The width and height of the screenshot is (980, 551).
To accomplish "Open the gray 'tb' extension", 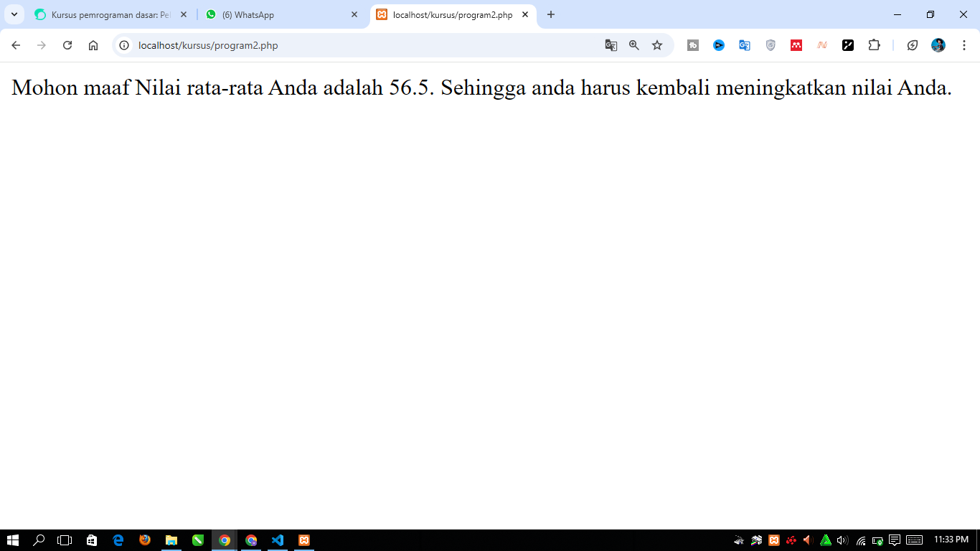I will coord(693,45).
